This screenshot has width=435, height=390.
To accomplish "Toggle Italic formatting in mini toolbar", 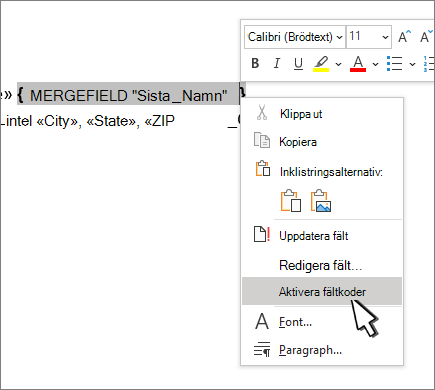I will [x=277, y=63].
